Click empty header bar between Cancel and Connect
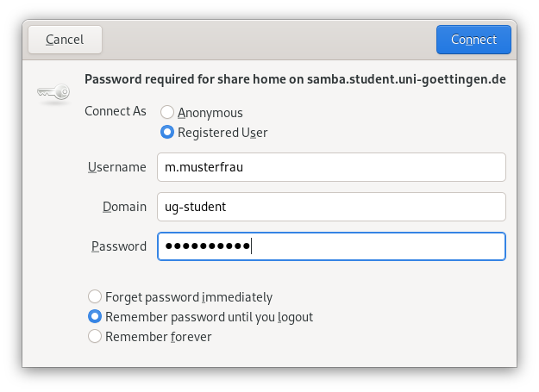This screenshot has height=392, width=539. click(x=269, y=40)
